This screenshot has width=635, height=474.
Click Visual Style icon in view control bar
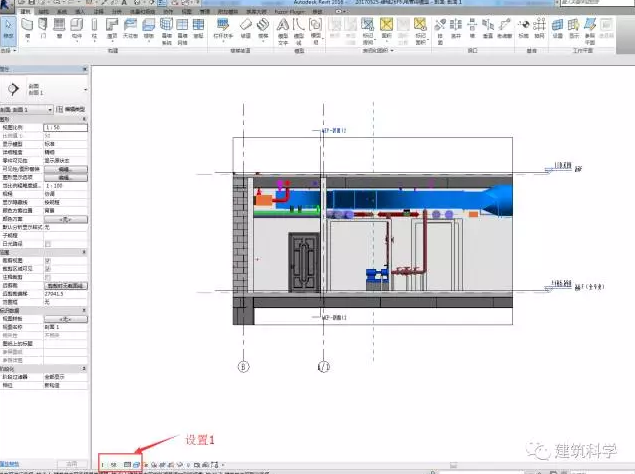136,465
